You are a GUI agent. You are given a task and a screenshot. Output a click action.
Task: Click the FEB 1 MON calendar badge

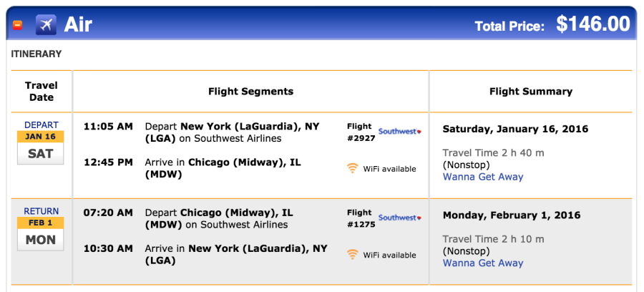point(40,234)
